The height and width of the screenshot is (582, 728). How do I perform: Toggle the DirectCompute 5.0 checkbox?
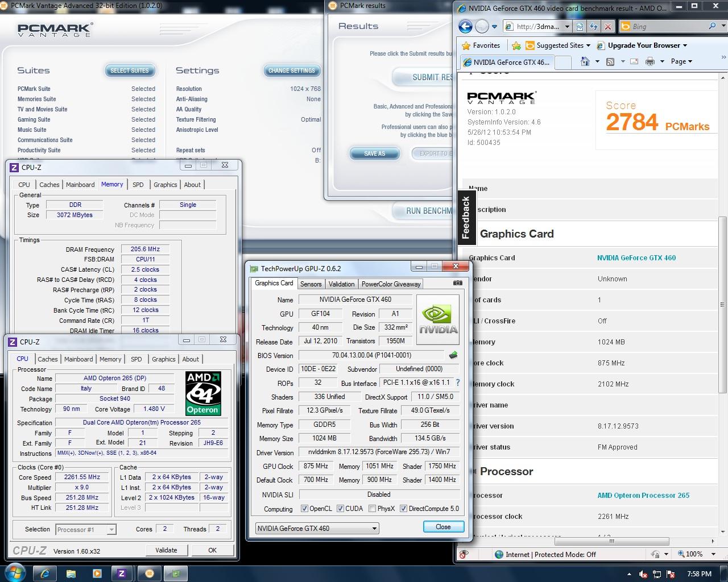click(403, 509)
